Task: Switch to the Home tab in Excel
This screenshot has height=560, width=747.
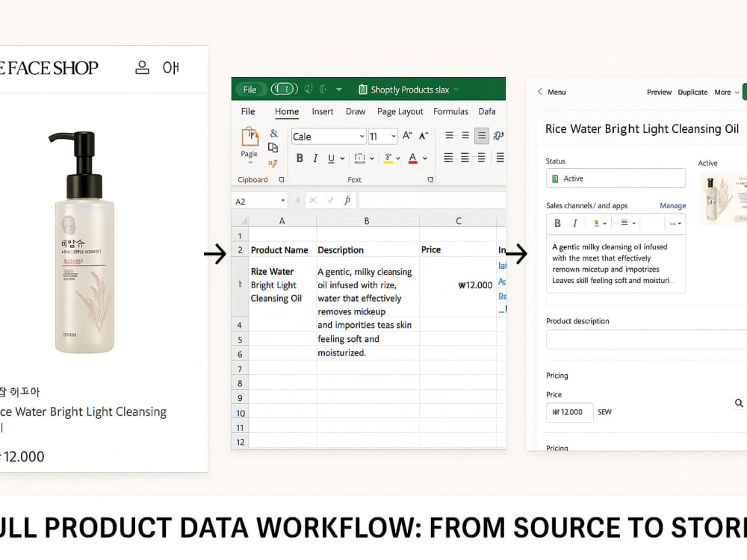Action: (287, 111)
